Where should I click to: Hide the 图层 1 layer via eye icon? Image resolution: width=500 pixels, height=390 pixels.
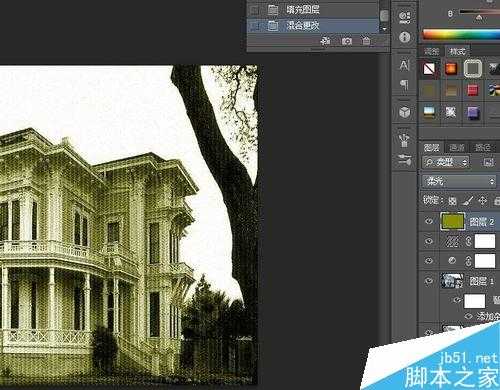429,281
